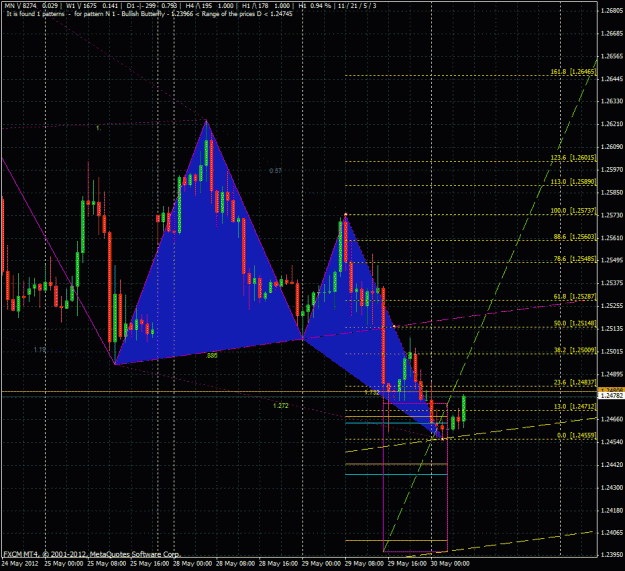Viewport: 625px width, 571px height.
Task: Click the 1.26805 value on price axis
Action: [611, 10]
